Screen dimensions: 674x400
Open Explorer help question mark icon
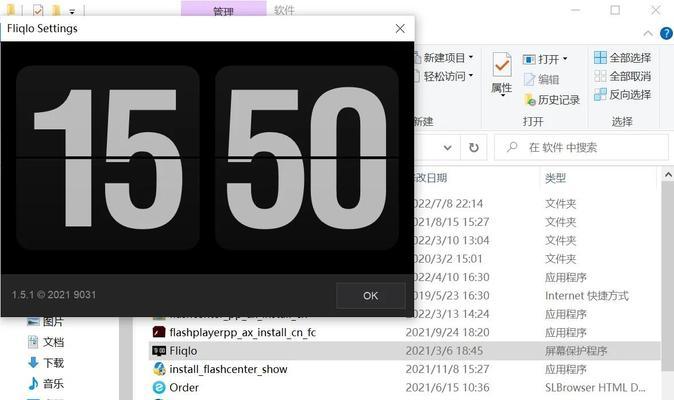point(666,33)
